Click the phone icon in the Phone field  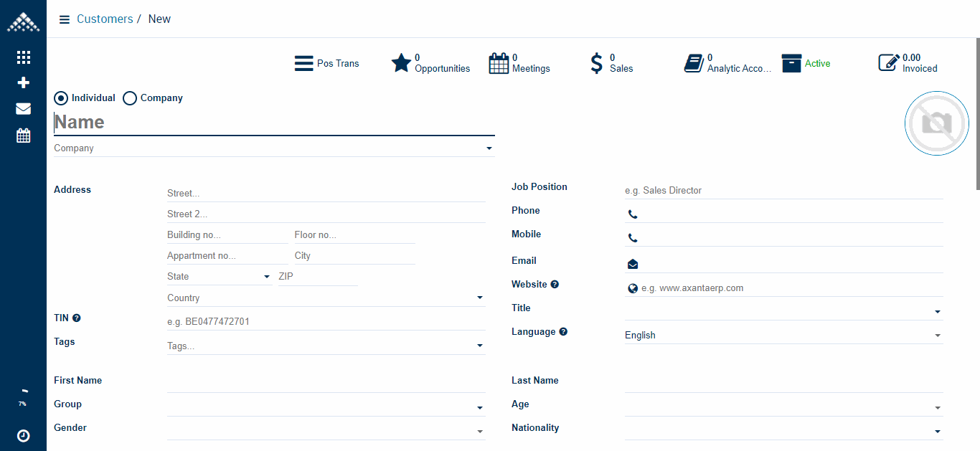point(633,214)
